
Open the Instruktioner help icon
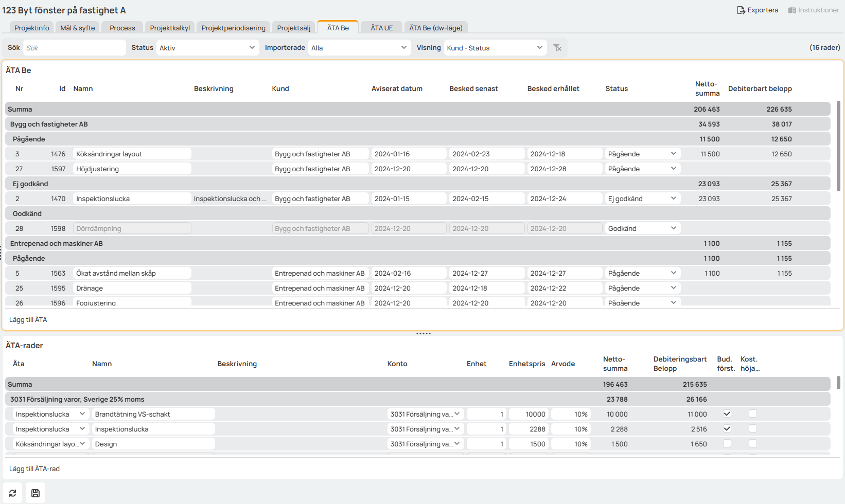pyautogui.click(x=792, y=10)
